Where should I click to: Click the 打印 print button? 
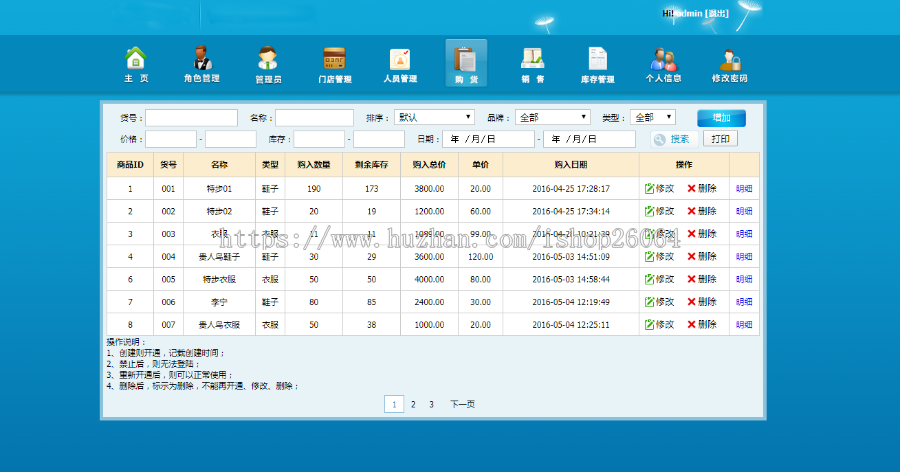tap(720, 139)
